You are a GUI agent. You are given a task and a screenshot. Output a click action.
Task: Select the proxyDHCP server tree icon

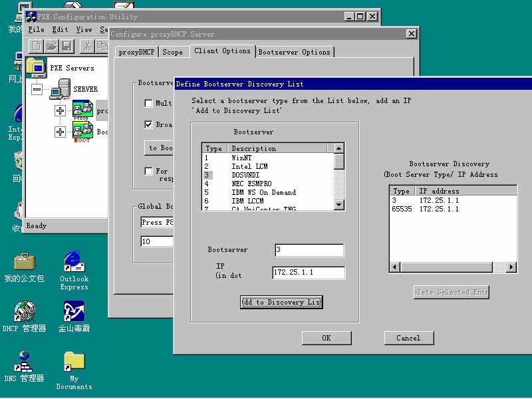point(82,110)
